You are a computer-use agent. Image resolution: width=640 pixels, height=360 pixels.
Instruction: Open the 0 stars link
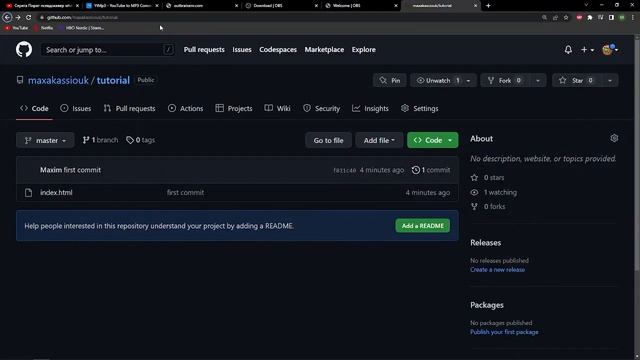tap(487, 178)
